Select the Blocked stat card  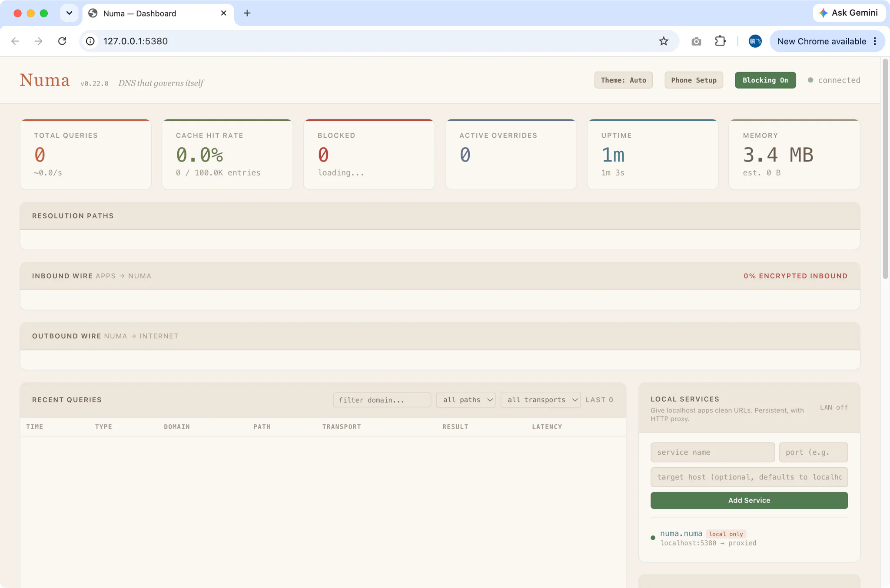click(x=369, y=154)
